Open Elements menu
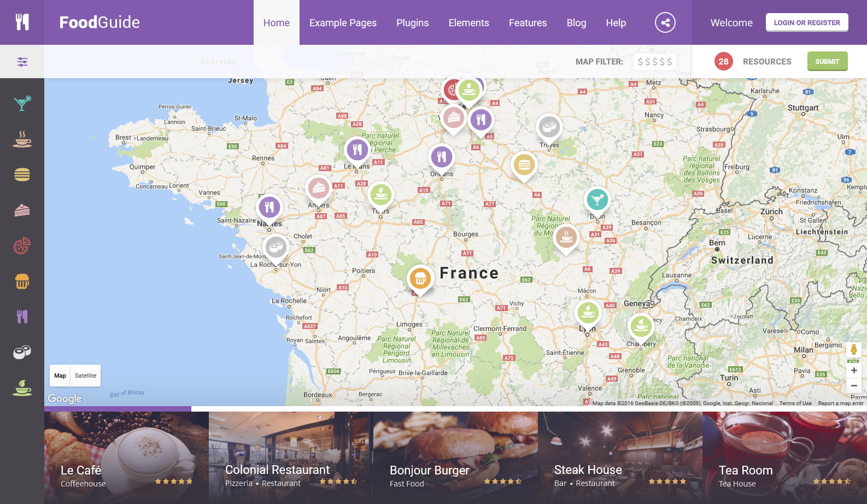867x504 pixels. point(468,22)
